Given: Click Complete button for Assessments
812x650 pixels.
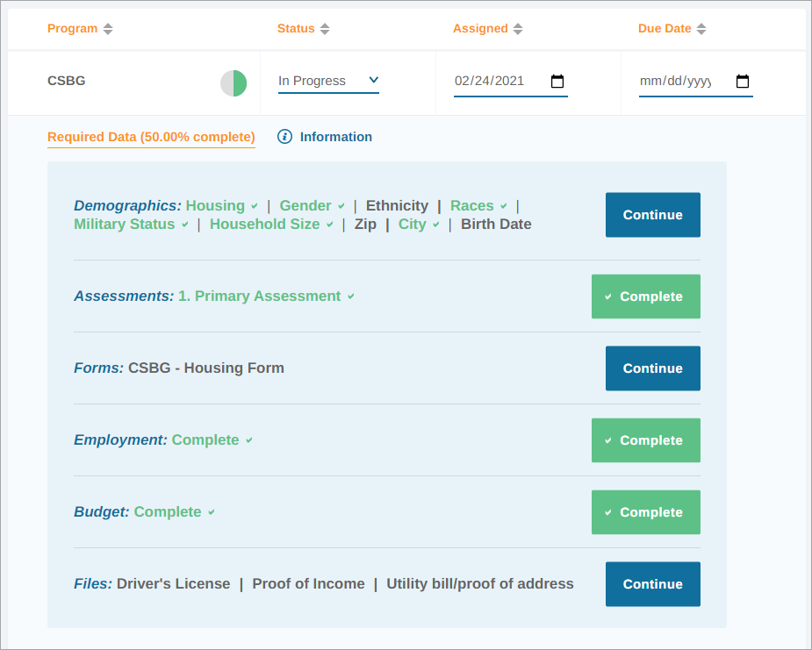Looking at the screenshot, I should pos(646,296).
